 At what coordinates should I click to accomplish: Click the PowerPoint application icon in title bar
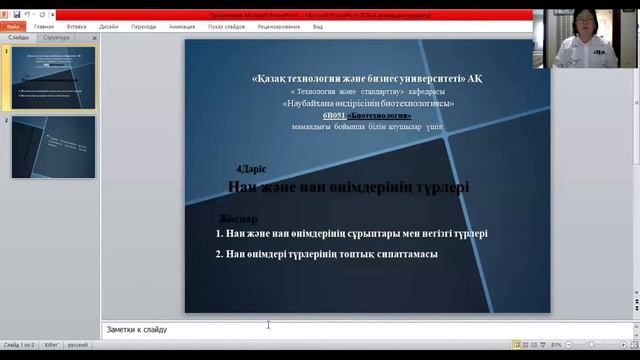tap(4, 15)
